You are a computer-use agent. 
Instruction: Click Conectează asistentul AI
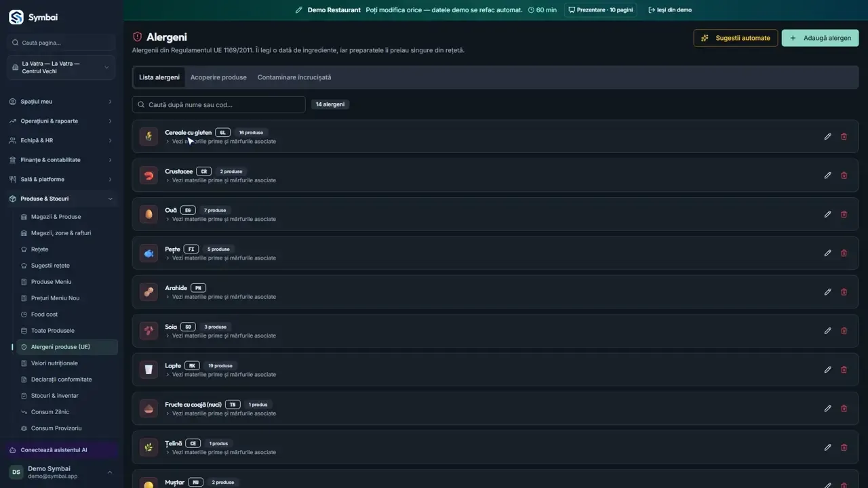(x=61, y=450)
